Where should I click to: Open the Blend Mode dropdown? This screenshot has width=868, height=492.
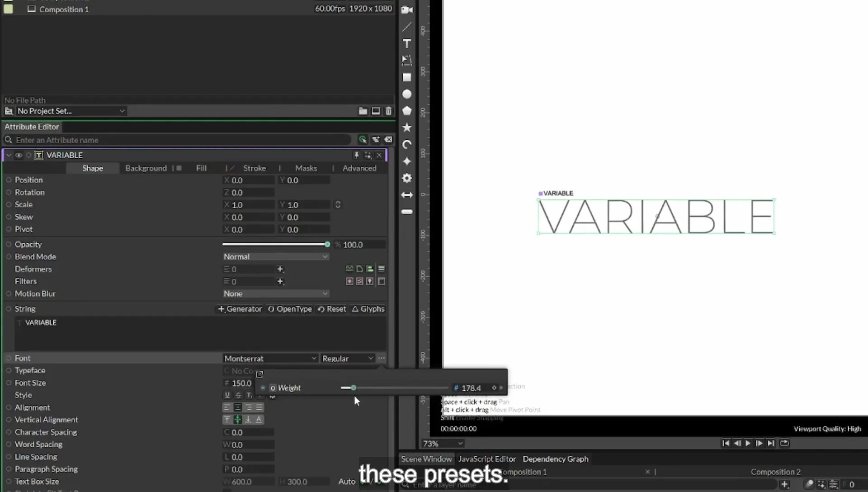[276, 256]
